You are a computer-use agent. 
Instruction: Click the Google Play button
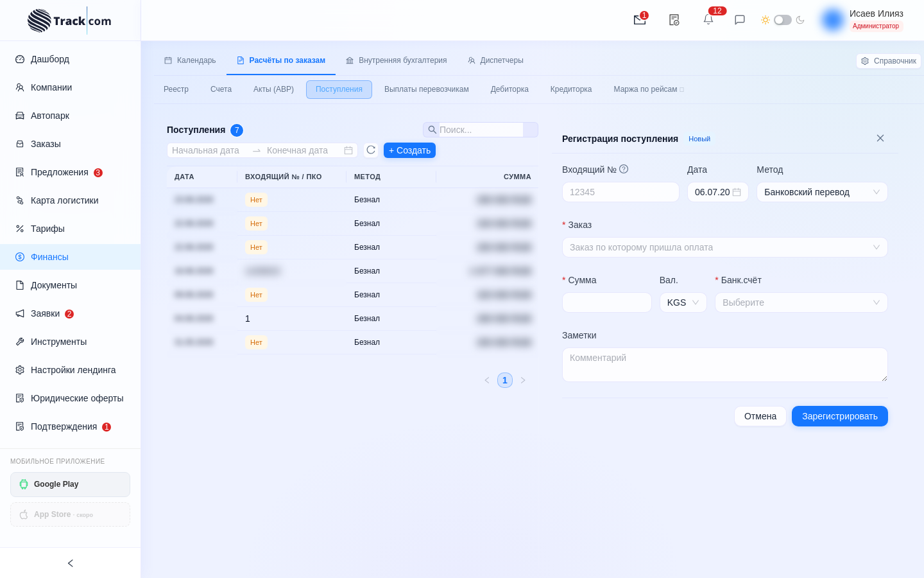point(70,484)
